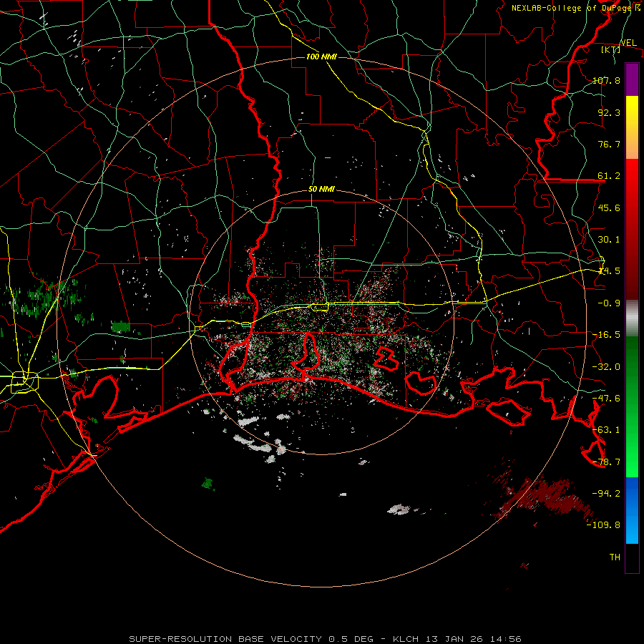The width and height of the screenshot is (644, 644).
Task: Click the small green echo offshore southwest
Action: pos(208,484)
